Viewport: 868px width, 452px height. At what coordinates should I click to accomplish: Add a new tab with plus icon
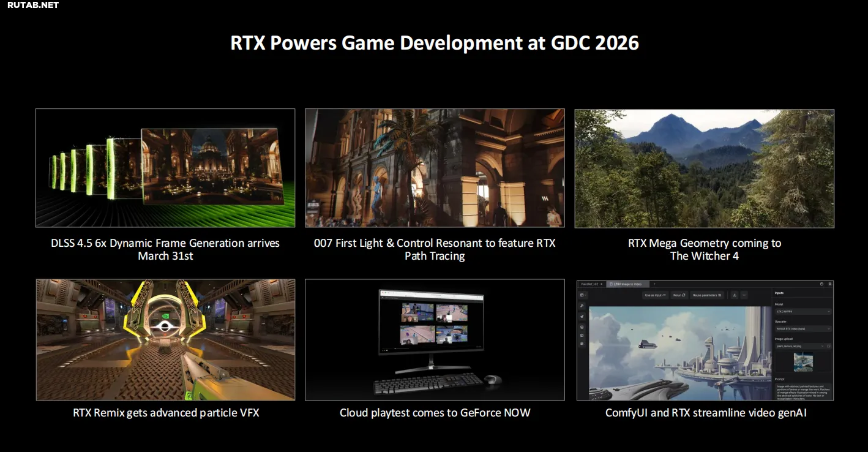(654, 284)
